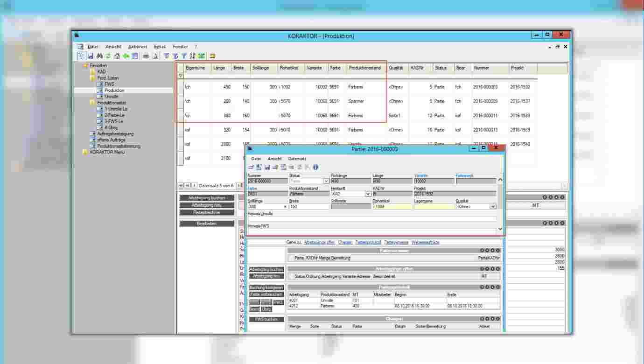Expand the Qualität dropdown showing <Ohne>
Viewport: 644px width, 364px height.
(493, 206)
